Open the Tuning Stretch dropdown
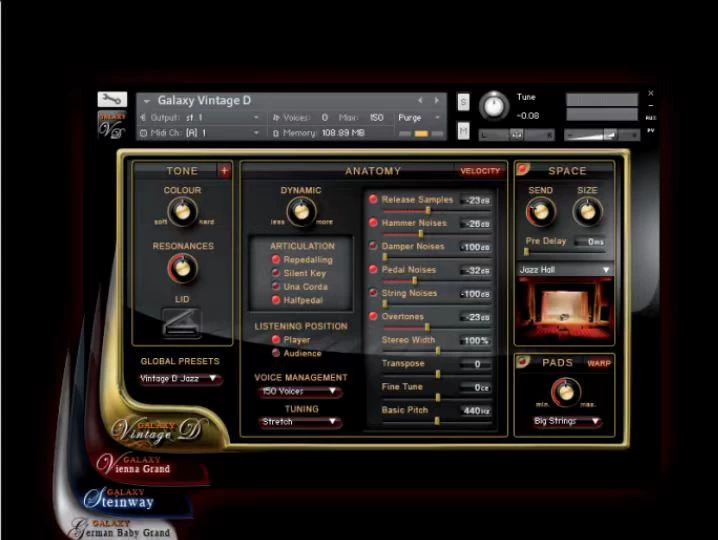 (299, 422)
